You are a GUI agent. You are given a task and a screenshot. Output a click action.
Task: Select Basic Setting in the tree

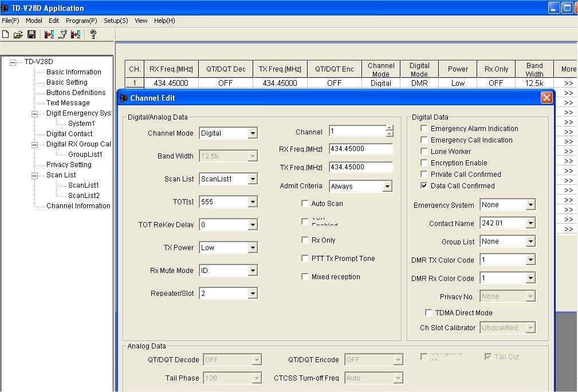(66, 82)
